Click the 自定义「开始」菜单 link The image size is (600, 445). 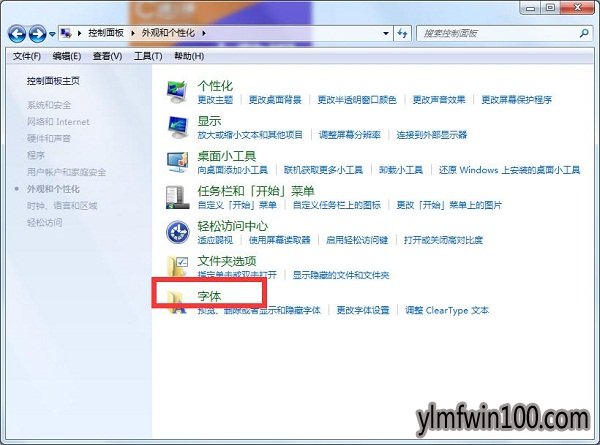(237, 205)
